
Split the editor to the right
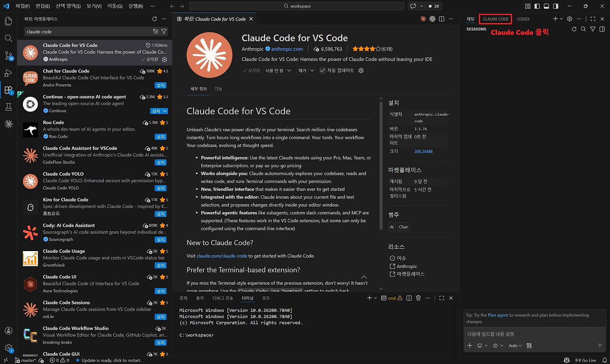click(442, 19)
